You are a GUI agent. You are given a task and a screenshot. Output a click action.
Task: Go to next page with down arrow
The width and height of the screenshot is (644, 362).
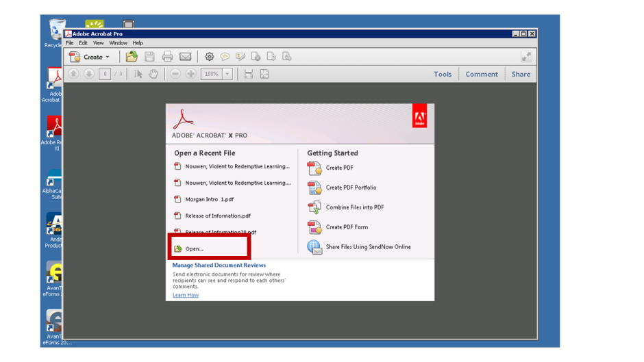(88, 74)
